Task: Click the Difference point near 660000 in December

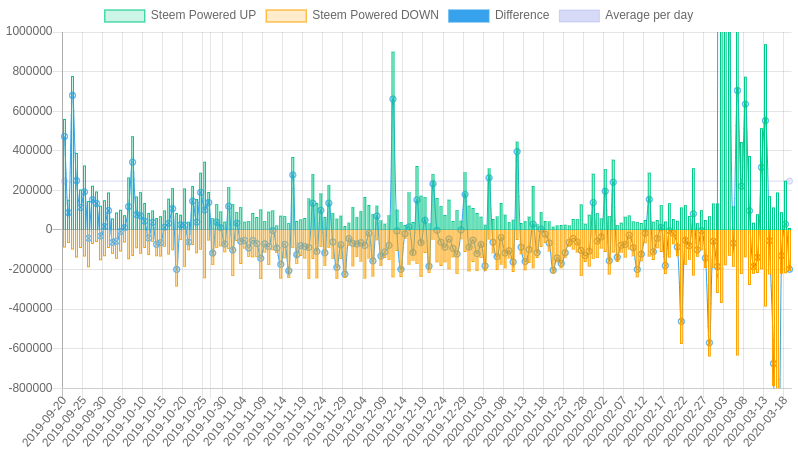Action: [393, 99]
